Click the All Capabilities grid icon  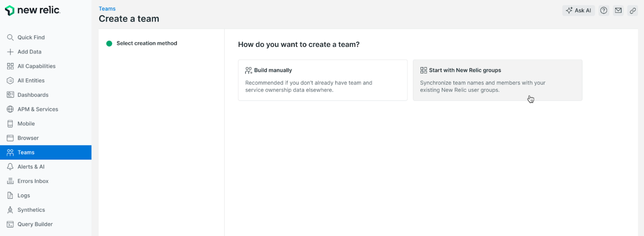[x=10, y=66]
